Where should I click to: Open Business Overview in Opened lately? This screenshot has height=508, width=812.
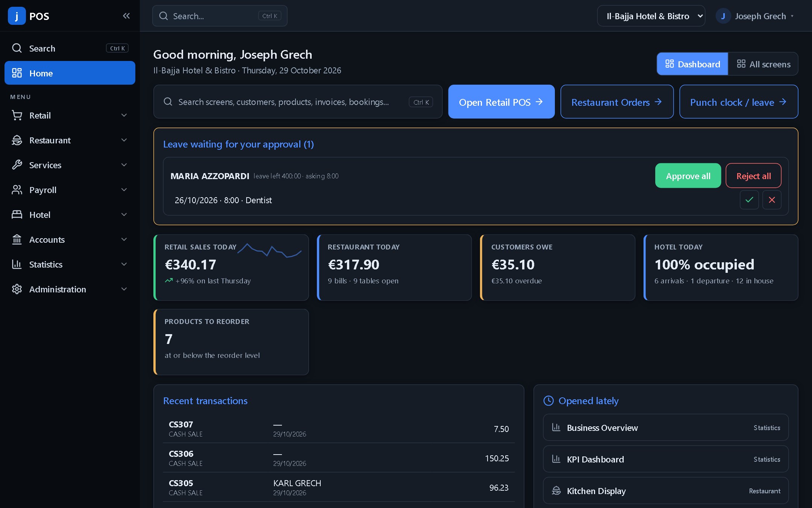coord(665,427)
